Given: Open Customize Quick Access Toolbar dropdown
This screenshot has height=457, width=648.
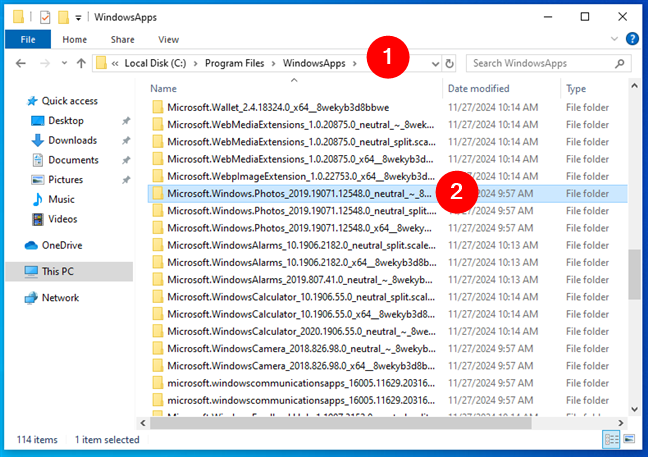Looking at the screenshot, I should pyautogui.click(x=78, y=17).
